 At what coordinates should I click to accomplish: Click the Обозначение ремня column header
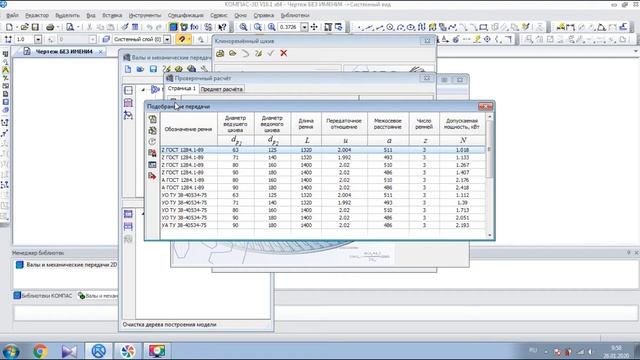(x=189, y=129)
